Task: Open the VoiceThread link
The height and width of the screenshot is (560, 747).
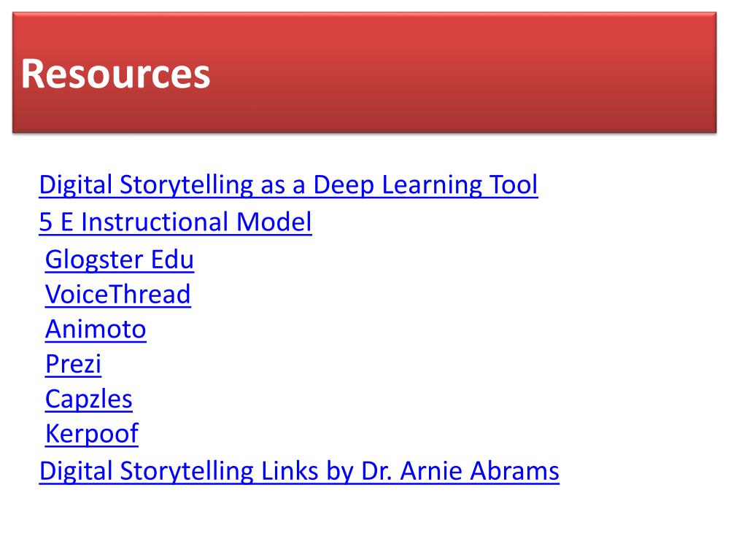Action: (x=118, y=295)
